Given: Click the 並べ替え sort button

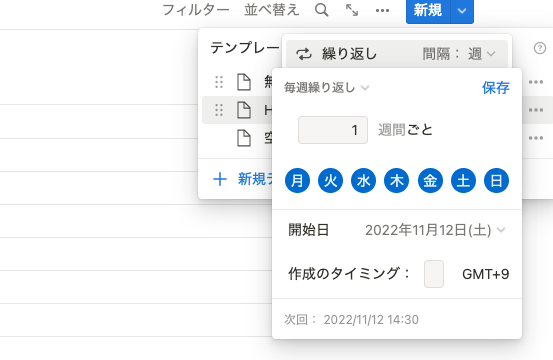Looking at the screenshot, I should [x=272, y=10].
